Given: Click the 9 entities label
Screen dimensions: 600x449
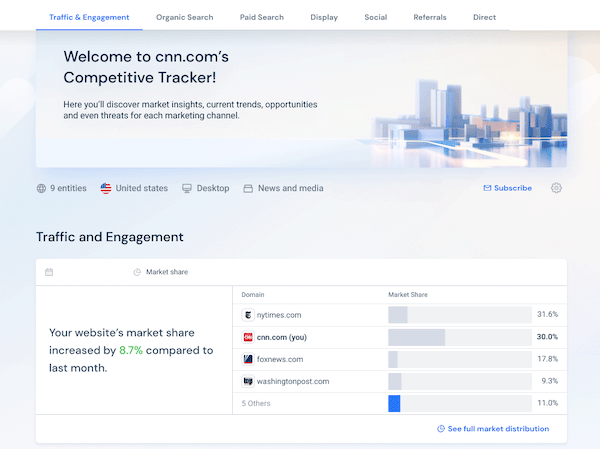Looking at the screenshot, I should pos(68,188).
